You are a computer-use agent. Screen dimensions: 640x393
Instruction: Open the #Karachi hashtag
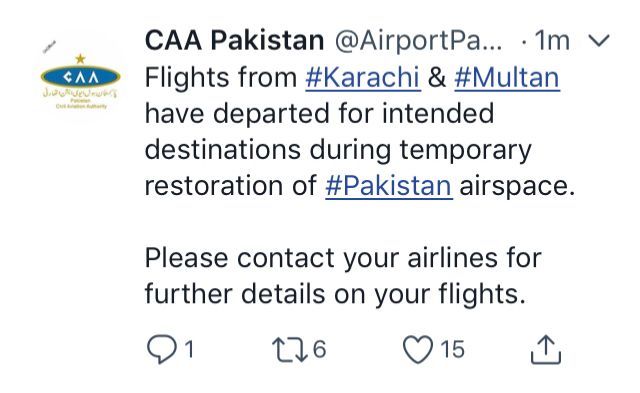[x=363, y=78]
